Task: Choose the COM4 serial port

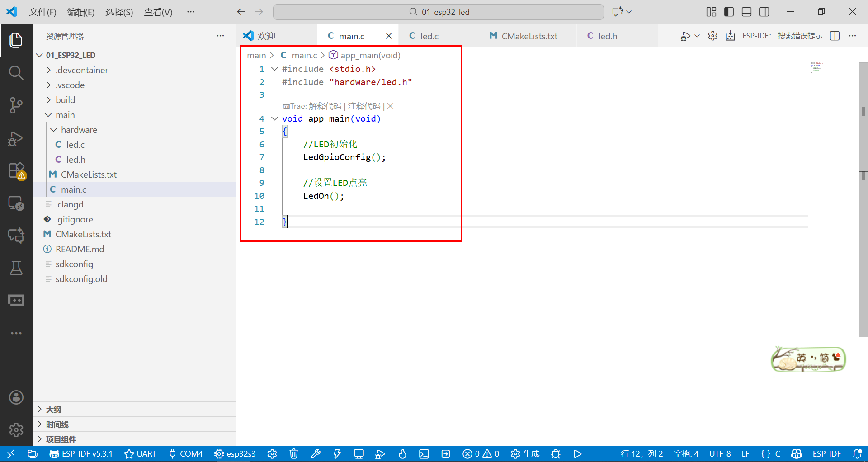Action: 186,454
